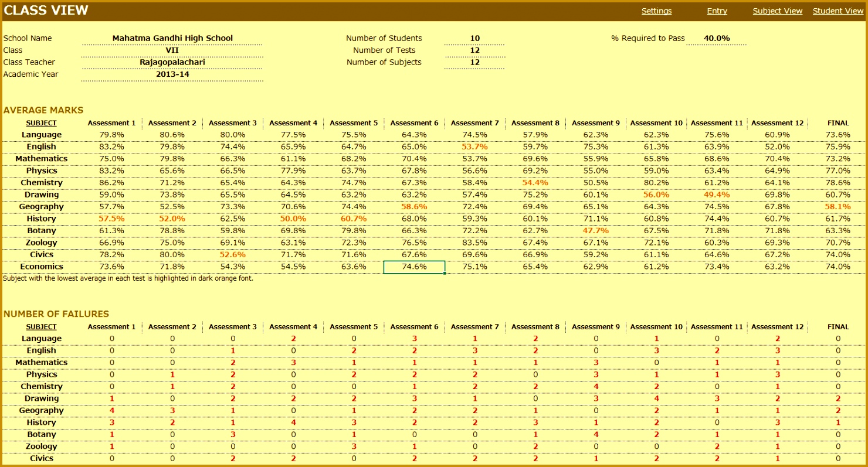Select the CLASS VIEW title bar
Viewport: 868px width, 467px height.
point(45,10)
